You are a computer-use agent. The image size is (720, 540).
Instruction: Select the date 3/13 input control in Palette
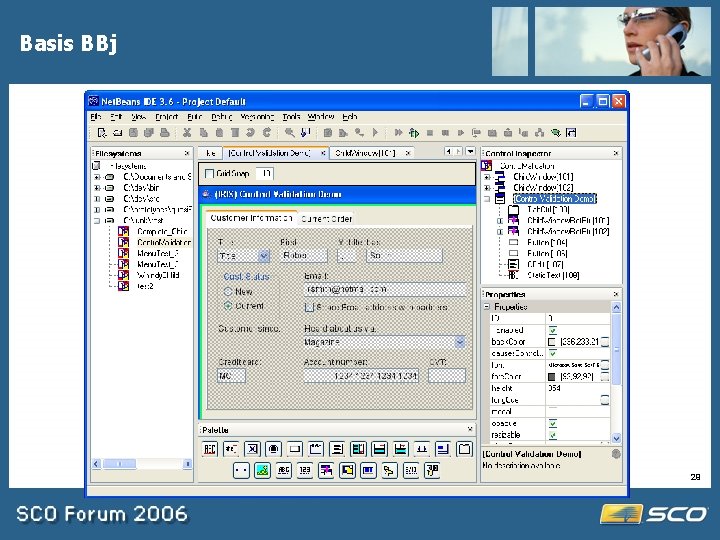(x=411, y=470)
